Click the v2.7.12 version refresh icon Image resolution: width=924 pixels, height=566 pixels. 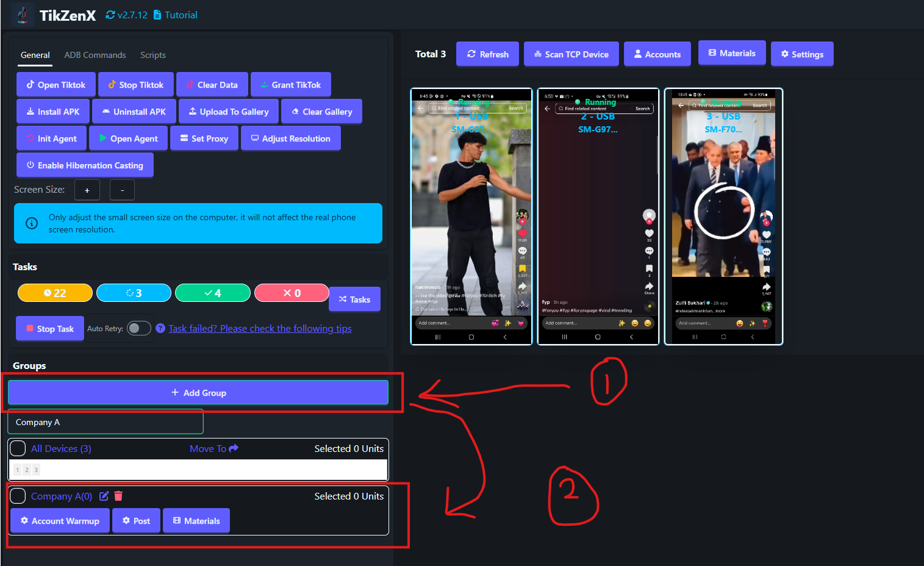tap(110, 15)
